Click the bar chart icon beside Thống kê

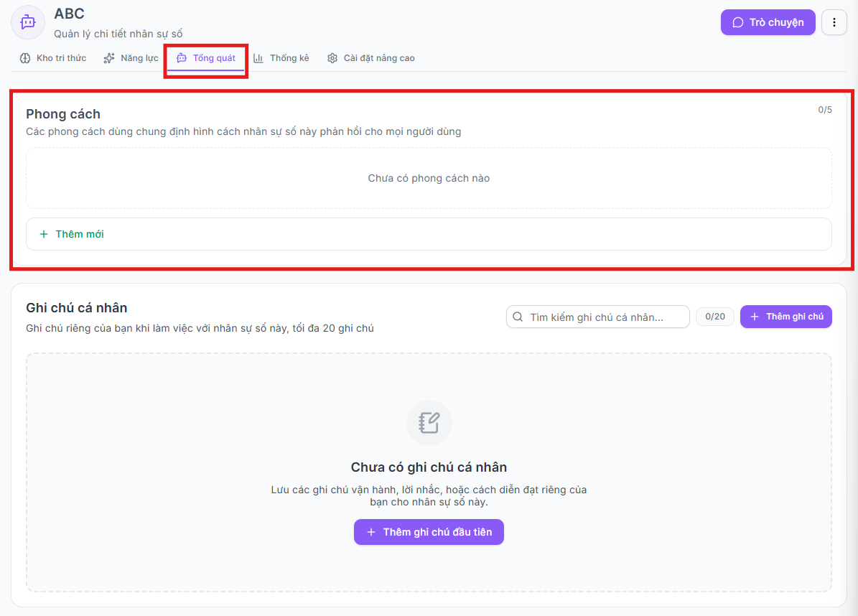click(x=258, y=58)
